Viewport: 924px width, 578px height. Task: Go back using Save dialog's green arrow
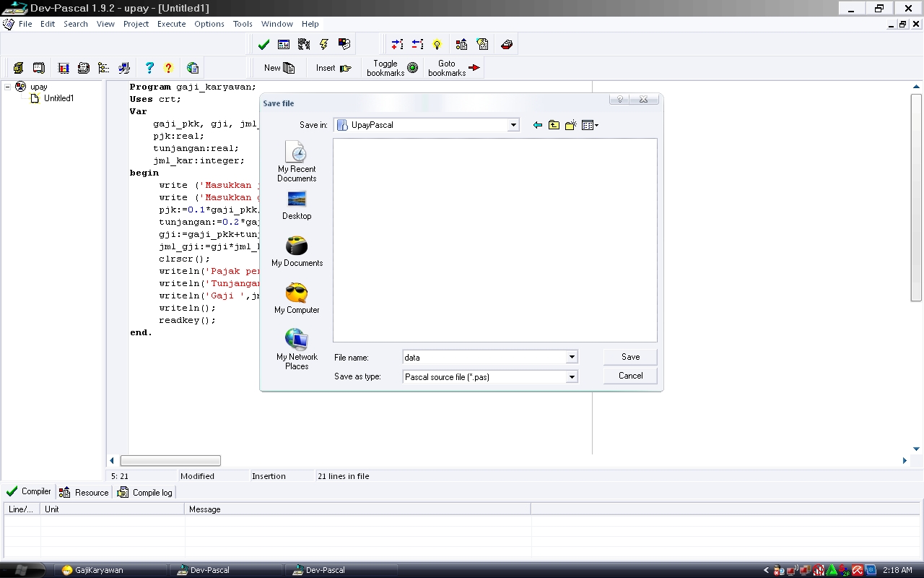537,125
